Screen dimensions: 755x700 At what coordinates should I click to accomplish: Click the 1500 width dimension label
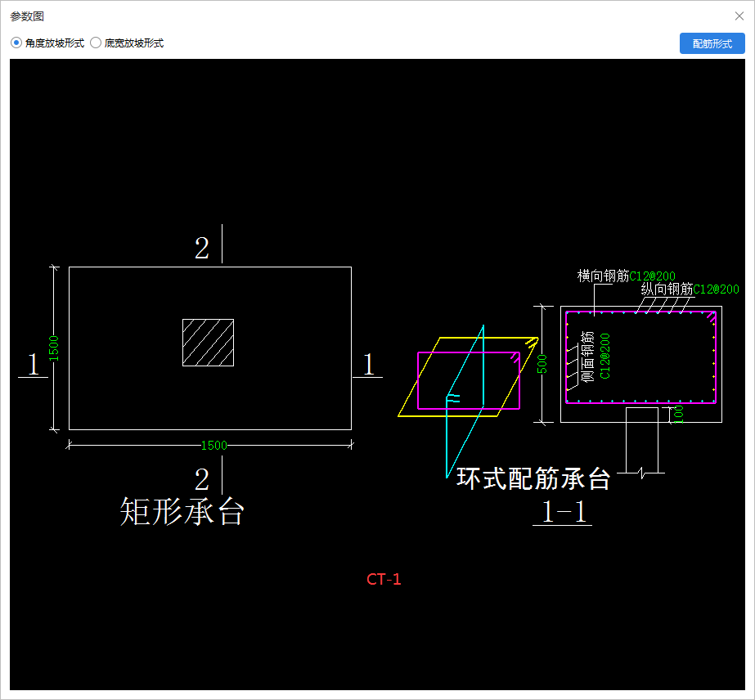click(x=215, y=445)
